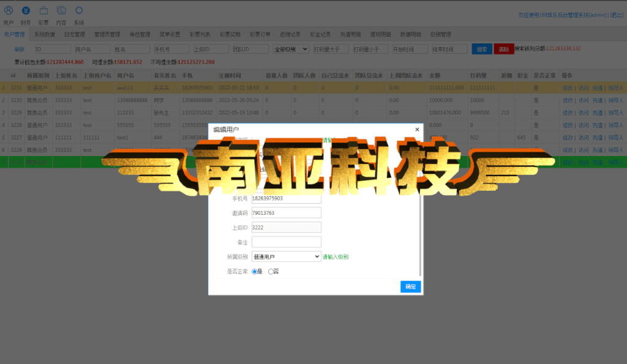Click phone cell 13088888888

coord(197,100)
